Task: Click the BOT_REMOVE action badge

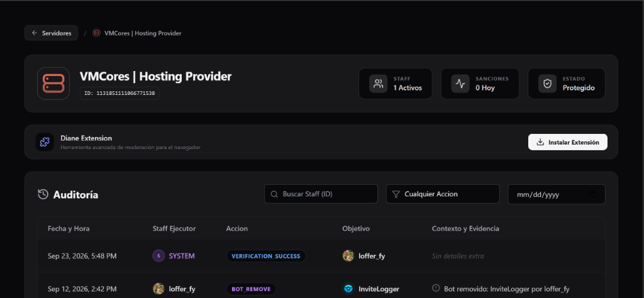Action: (x=251, y=289)
